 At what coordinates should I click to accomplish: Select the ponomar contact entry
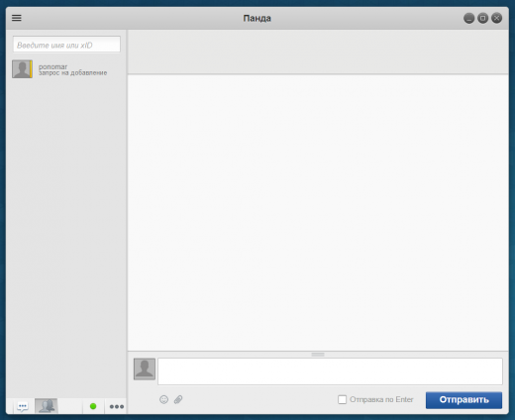tap(66, 69)
